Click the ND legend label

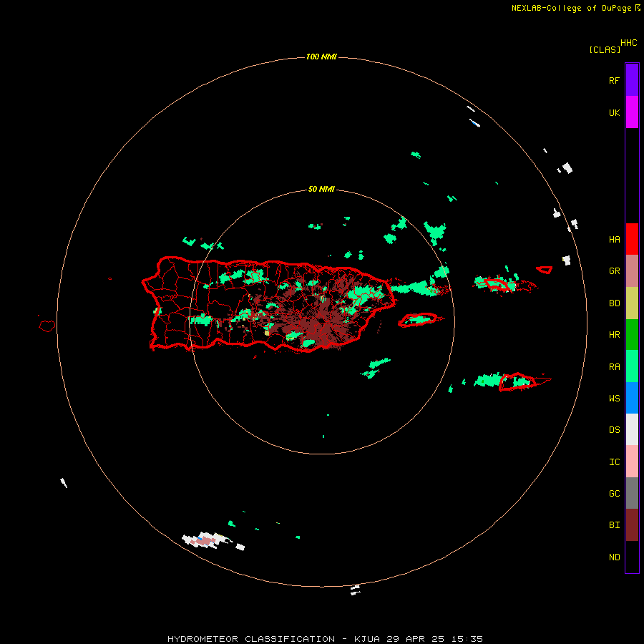tap(614, 557)
